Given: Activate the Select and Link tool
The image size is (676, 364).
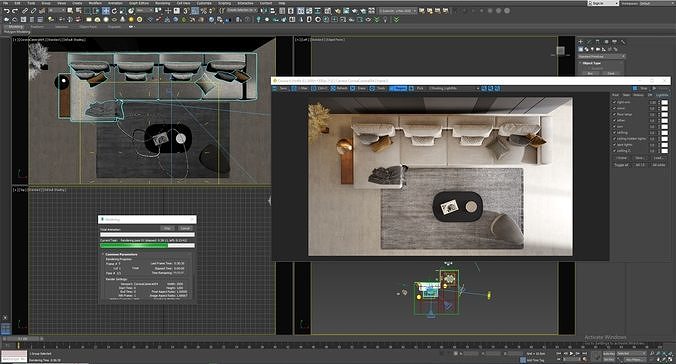Looking at the screenshot, I should click(25, 11).
